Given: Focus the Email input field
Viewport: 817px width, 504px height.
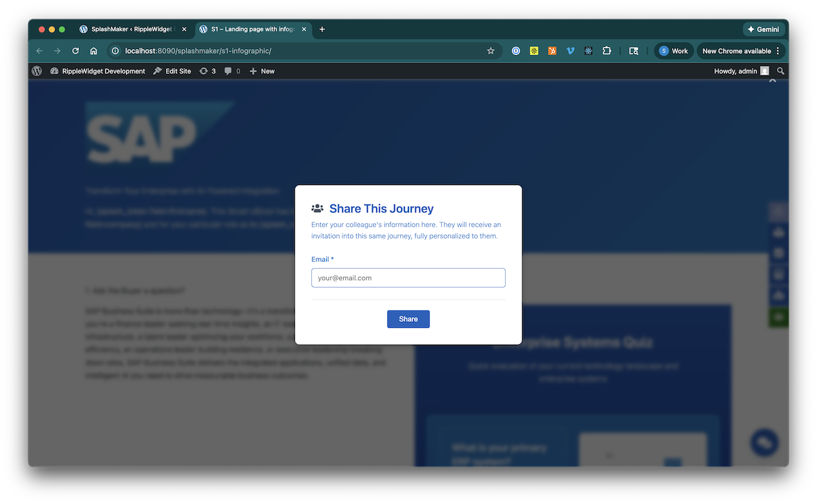Looking at the screenshot, I should coord(408,278).
